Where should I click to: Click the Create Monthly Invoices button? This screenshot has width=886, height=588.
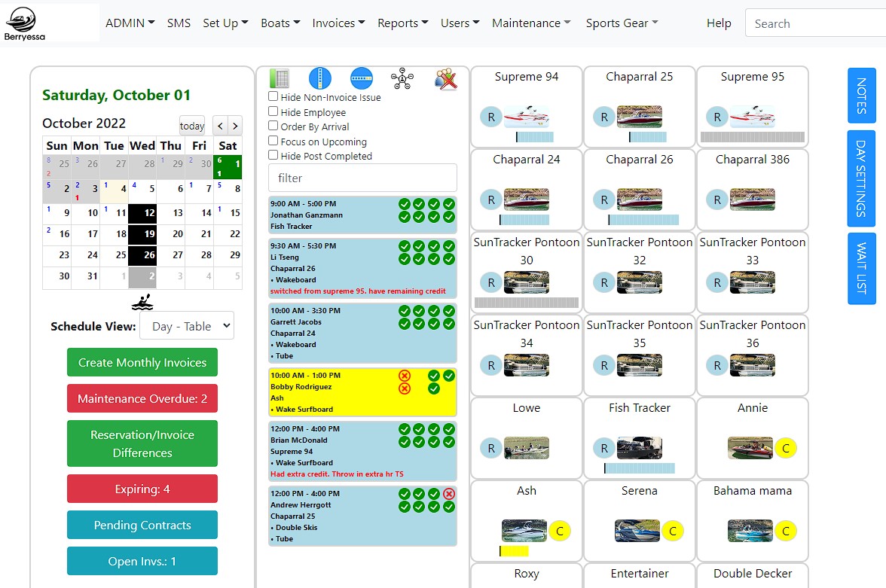click(142, 362)
